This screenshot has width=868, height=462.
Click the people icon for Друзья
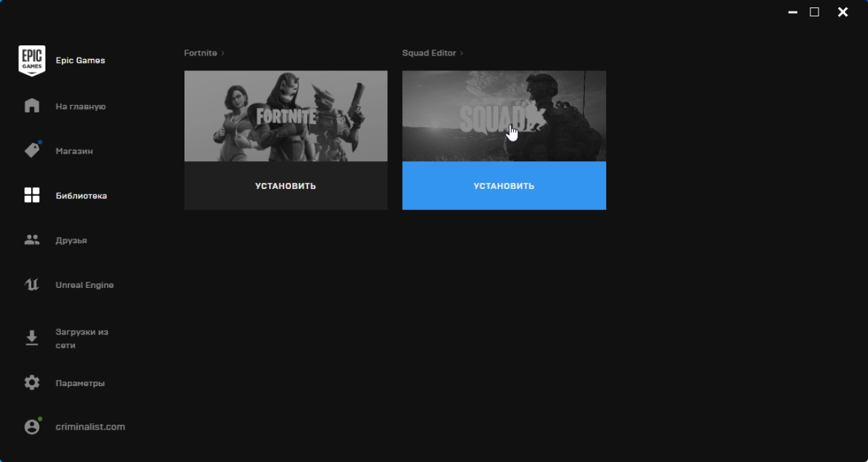coord(32,240)
